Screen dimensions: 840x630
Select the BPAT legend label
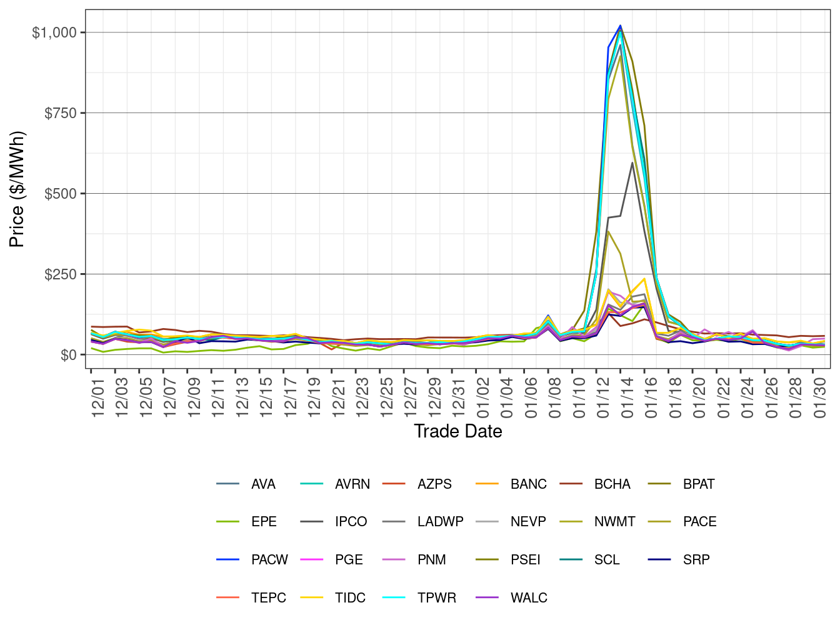coord(699,484)
